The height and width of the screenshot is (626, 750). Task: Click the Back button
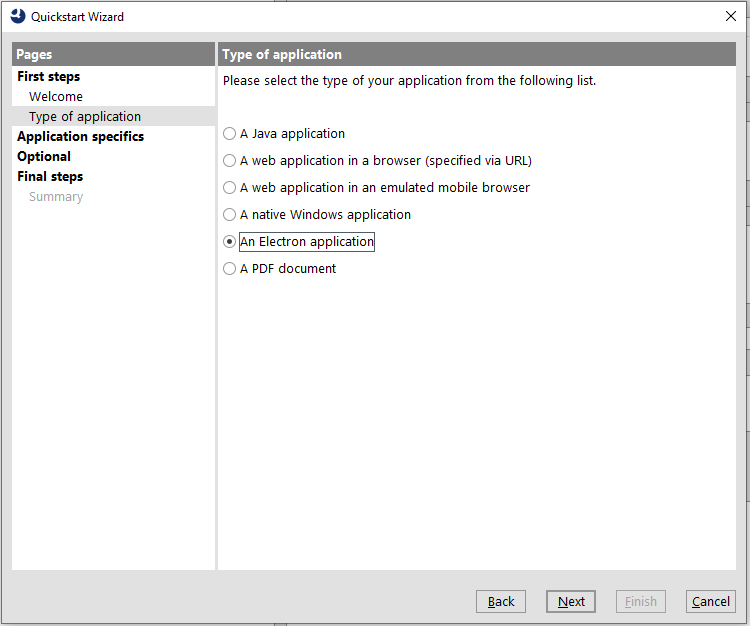(x=501, y=601)
